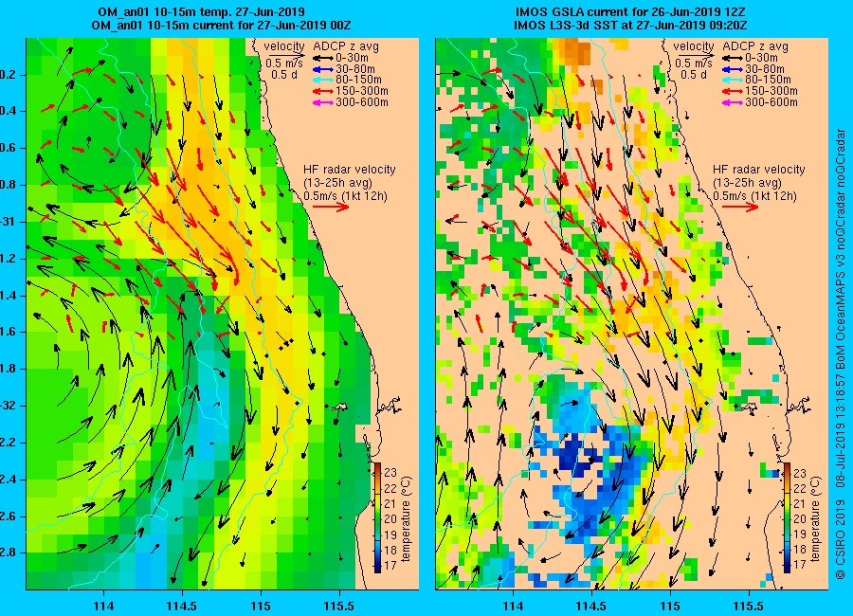Click longitude label '114.5' under left map
Screen dimensions: 853x616
(182, 606)
